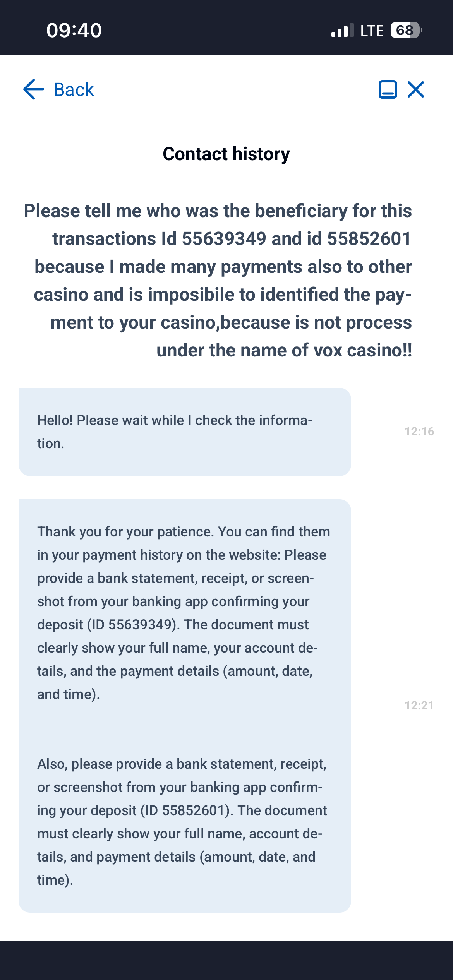
Task: Tap the 'Thank you for your patience' paragraph
Action: click(x=183, y=613)
